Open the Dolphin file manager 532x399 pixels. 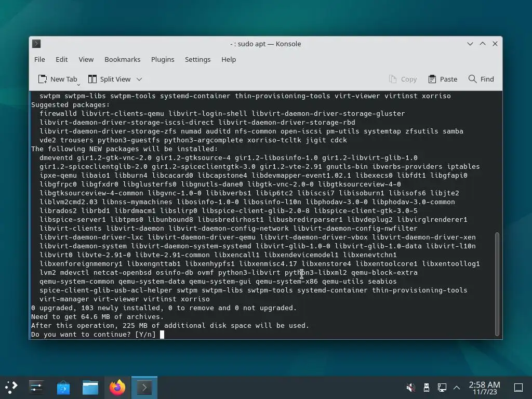(90, 387)
